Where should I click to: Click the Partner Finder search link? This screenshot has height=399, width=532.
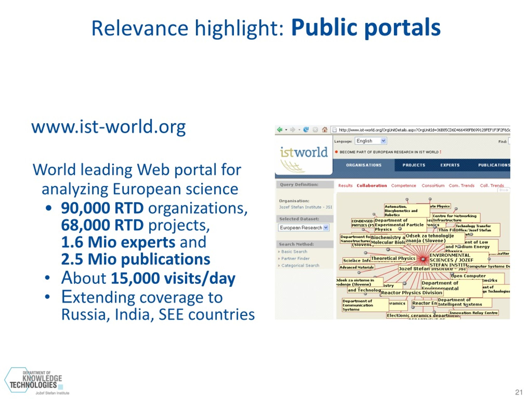point(295,258)
